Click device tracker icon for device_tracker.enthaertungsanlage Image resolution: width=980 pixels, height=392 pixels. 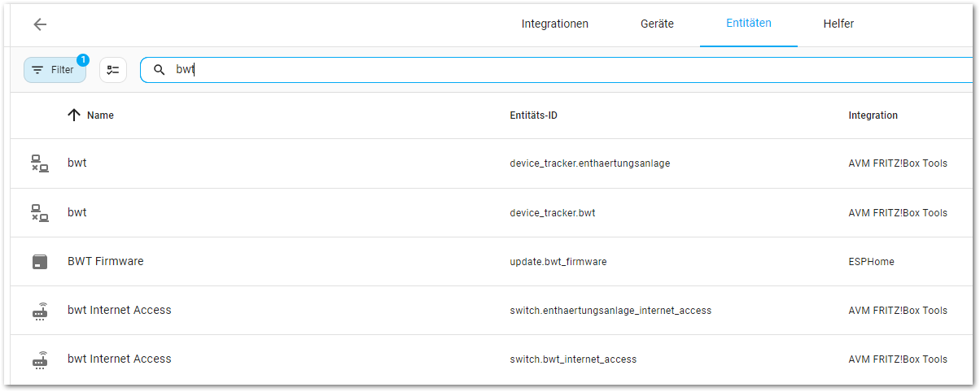[x=40, y=163]
